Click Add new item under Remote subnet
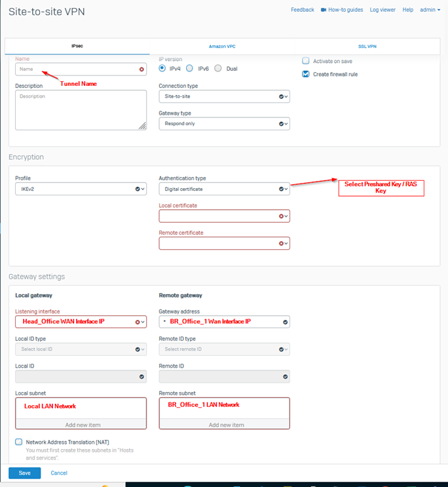448x487 pixels. tap(224, 425)
